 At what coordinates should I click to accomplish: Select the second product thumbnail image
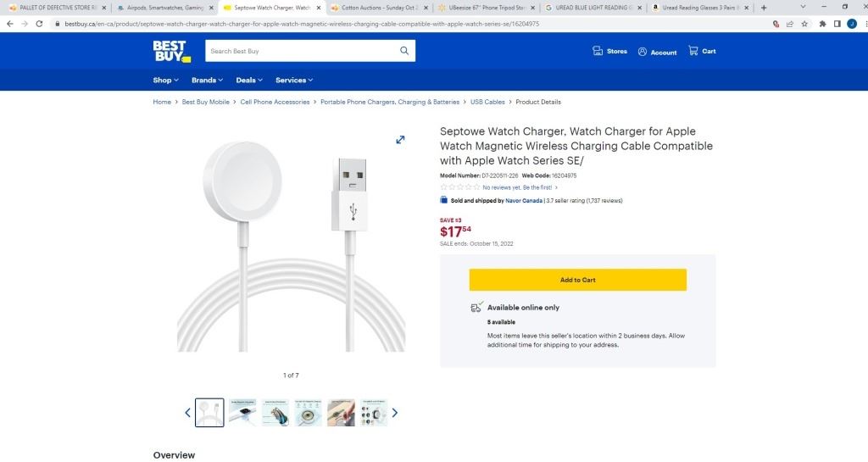coord(242,413)
